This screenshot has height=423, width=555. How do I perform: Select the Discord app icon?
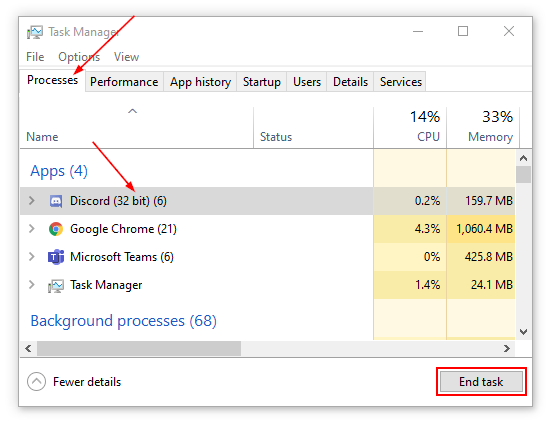coord(56,201)
